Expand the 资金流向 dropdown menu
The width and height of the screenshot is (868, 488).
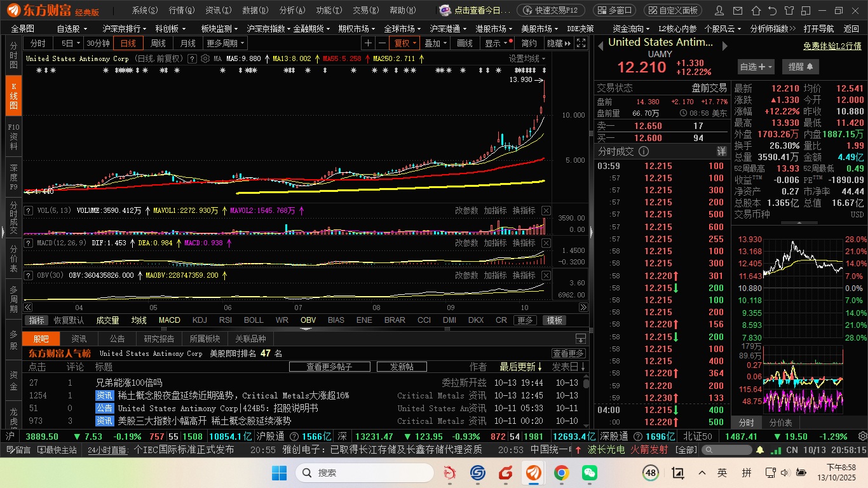click(x=631, y=29)
